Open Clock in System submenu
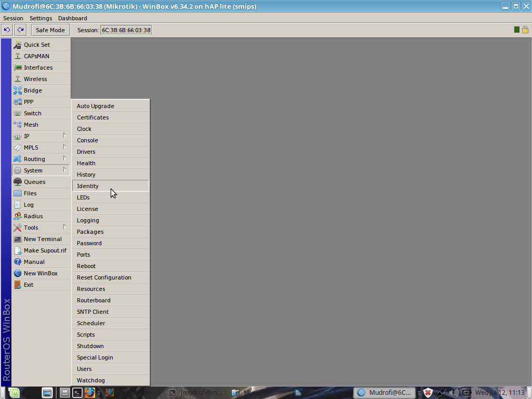Image resolution: width=532 pixels, height=399 pixels. coord(111,129)
